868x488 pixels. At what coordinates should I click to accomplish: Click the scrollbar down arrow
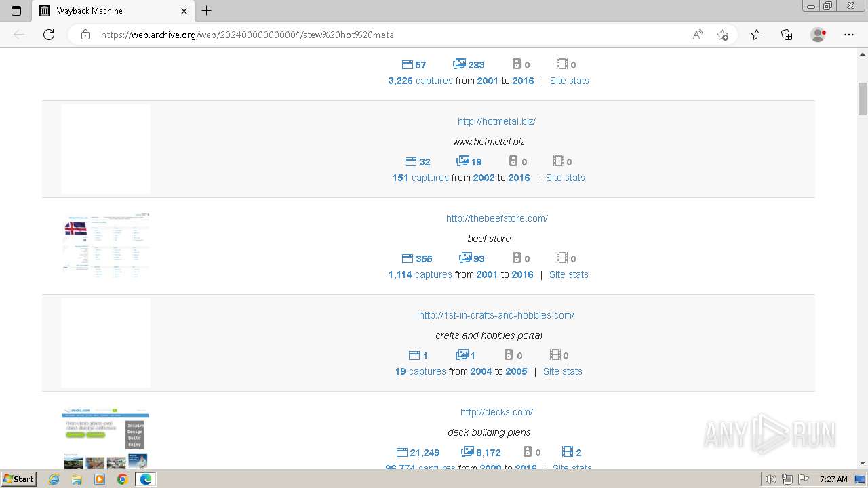(x=863, y=463)
